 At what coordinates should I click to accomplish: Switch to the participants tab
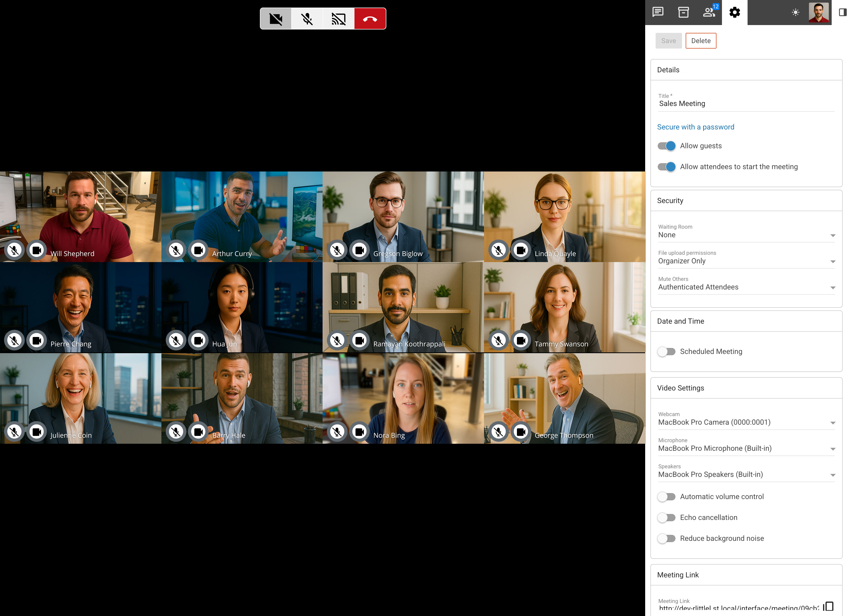click(709, 12)
